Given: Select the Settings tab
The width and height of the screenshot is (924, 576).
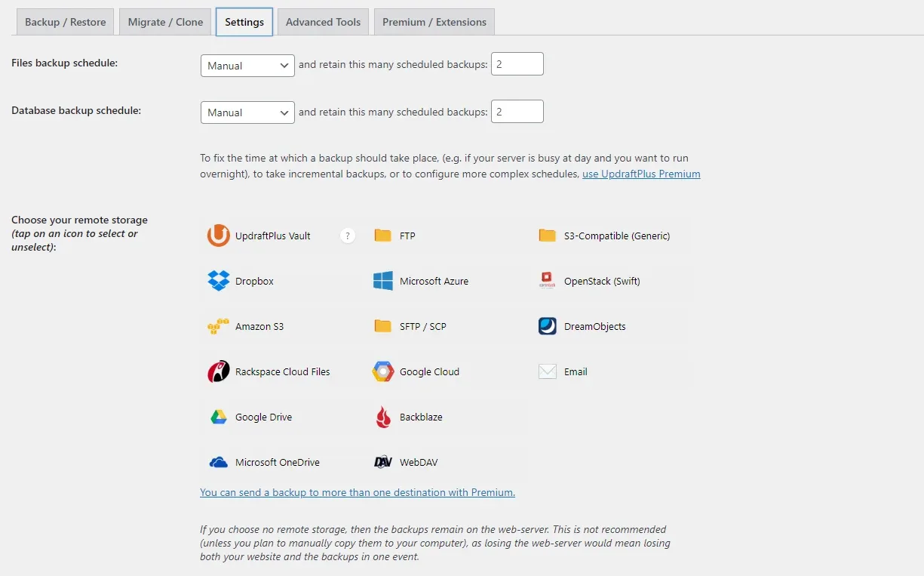Looking at the screenshot, I should [x=244, y=22].
